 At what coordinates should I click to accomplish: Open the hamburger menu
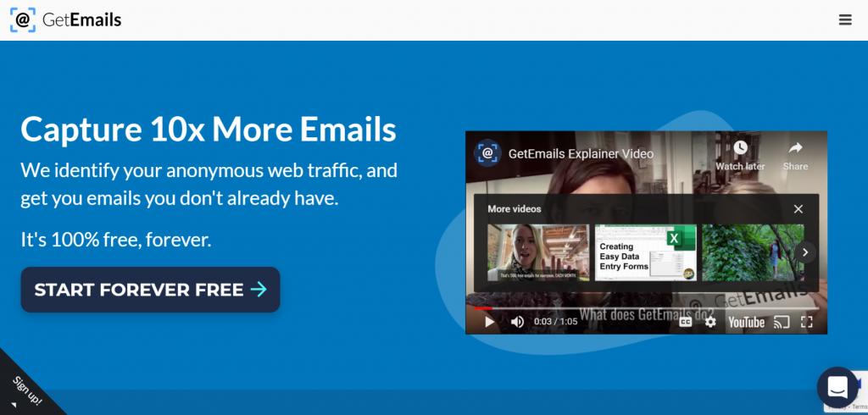[845, 20]
